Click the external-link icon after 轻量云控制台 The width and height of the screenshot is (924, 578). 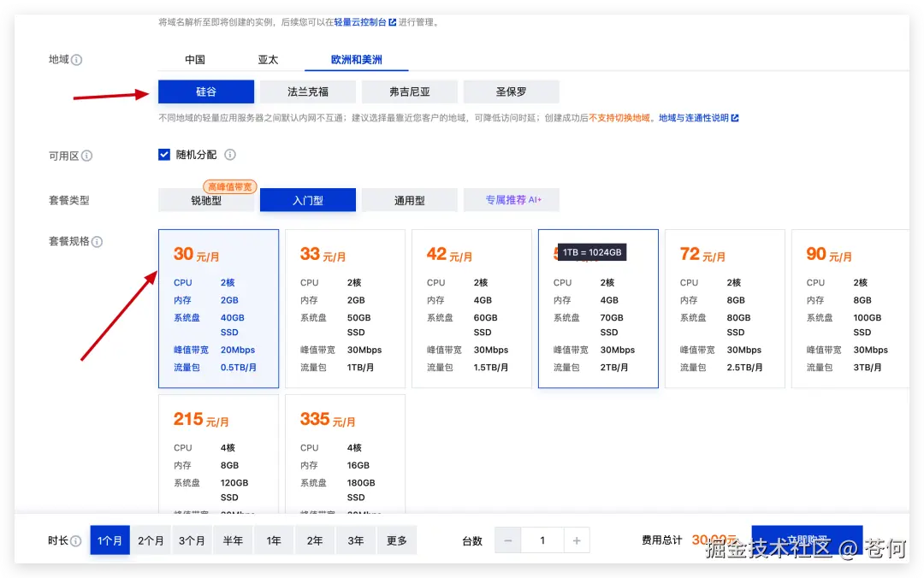(393, 22)
